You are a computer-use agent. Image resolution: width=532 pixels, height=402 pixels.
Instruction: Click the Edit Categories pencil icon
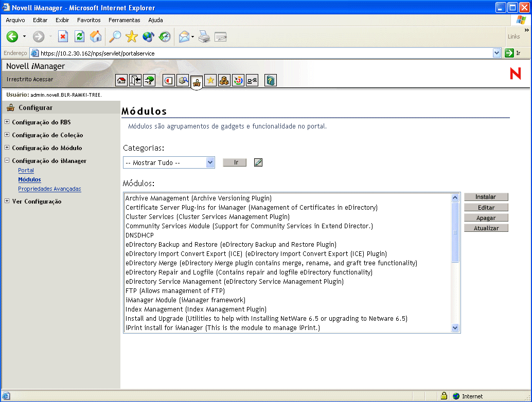[x=258, y=162]
